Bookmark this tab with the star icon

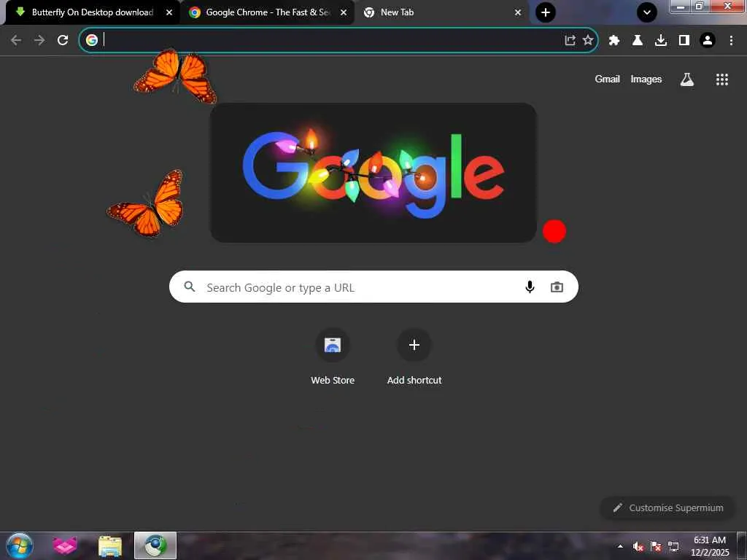click(x=588, y=40)
